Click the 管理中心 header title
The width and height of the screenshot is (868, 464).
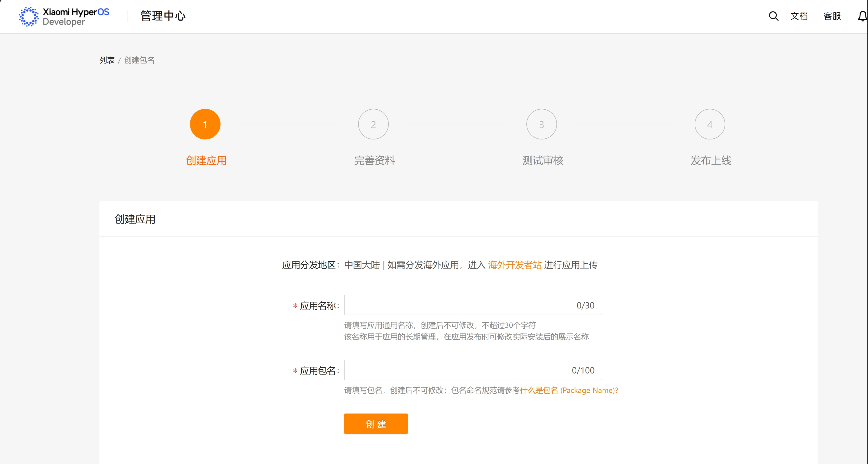click(x=163, y=16)
